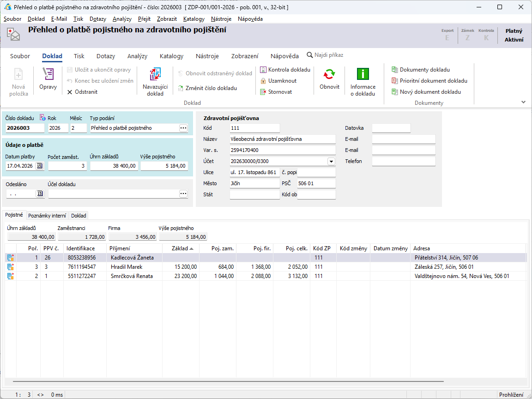Click the Příjmení column header
Viewport: 532px width, 399px height.
pyautogui.click(x=134, y=248)
